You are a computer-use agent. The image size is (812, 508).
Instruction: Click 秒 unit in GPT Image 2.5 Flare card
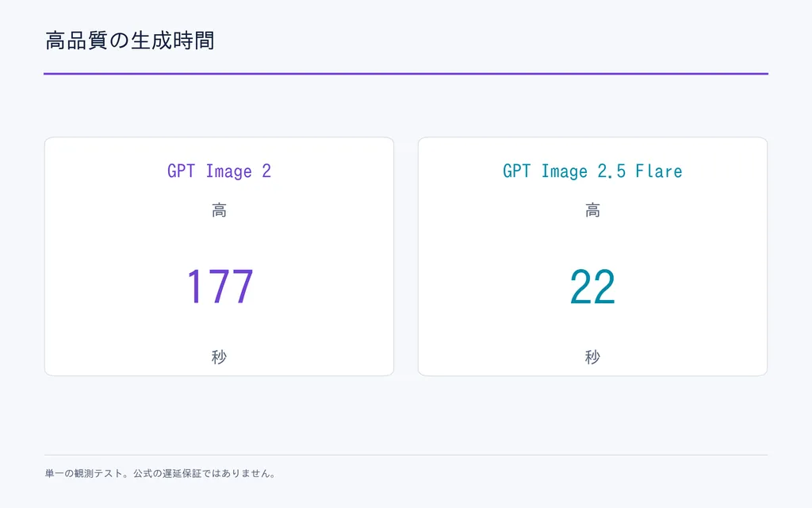[592, 356]
